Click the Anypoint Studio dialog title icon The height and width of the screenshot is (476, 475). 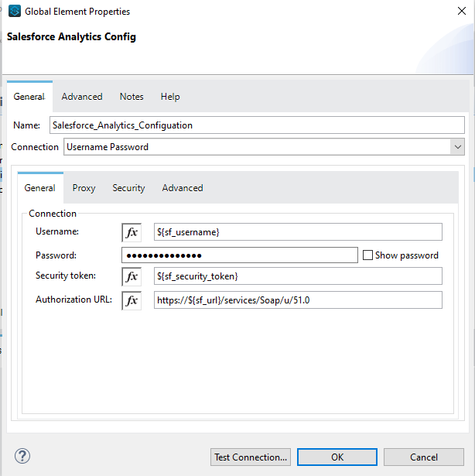pyautogui.click(x=14, y=12)
